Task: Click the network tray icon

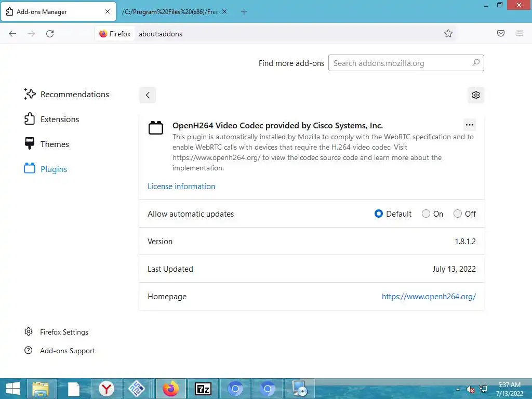Action: click(483, 389)
